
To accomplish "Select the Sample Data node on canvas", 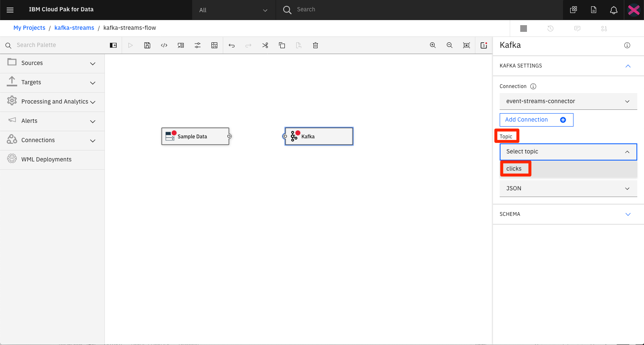I will pos(196,136).
